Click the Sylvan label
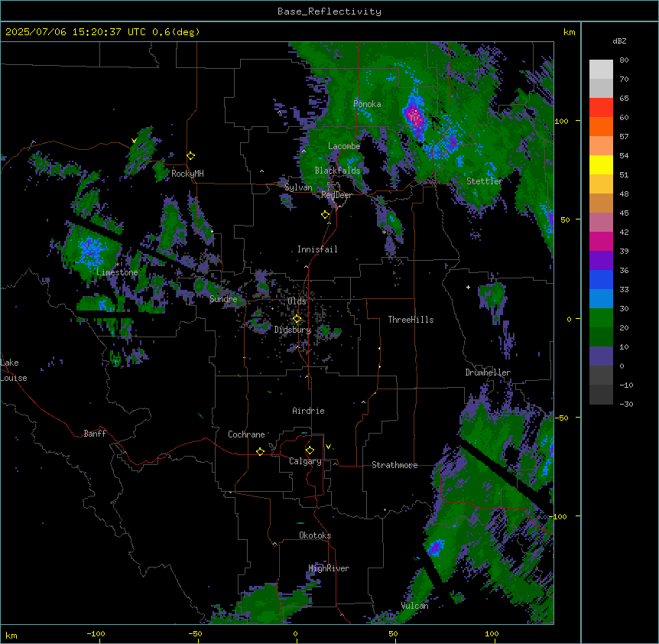 pyautogui.click(x=298, y=187)
